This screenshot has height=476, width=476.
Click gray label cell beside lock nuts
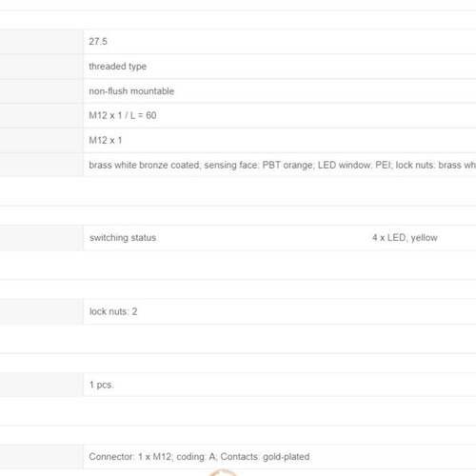pos(42,311)
